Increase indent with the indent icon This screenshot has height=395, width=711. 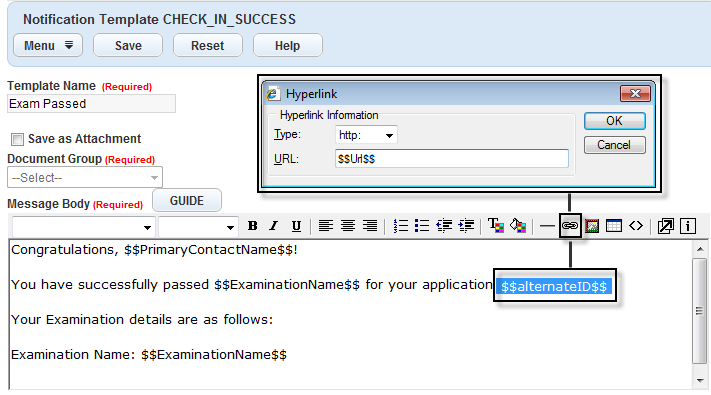[x=466, y=225]
